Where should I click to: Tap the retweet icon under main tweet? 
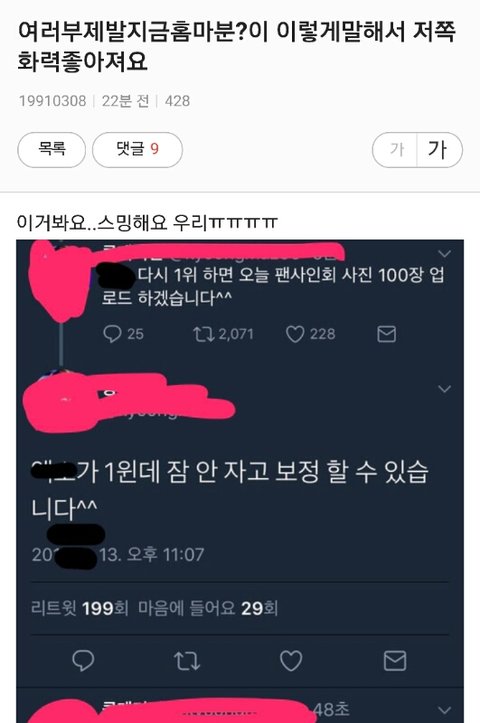coord(187,660)
